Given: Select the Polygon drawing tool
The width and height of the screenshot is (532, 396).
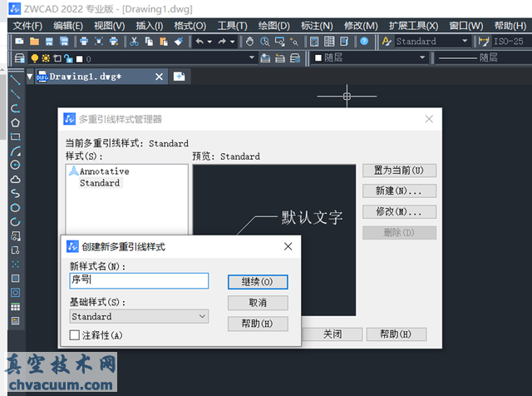Looking at the screenshot, I should tap(15, 122).
